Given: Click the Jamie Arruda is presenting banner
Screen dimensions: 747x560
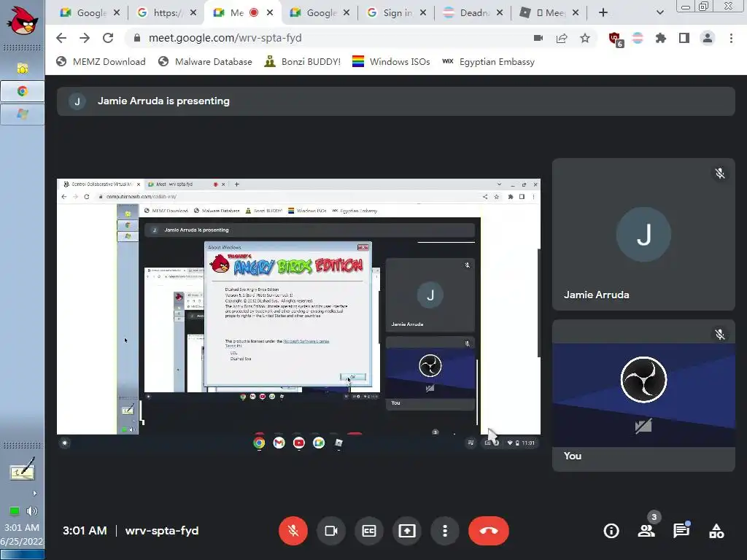Looking at the screenshot, I should 396,101.
